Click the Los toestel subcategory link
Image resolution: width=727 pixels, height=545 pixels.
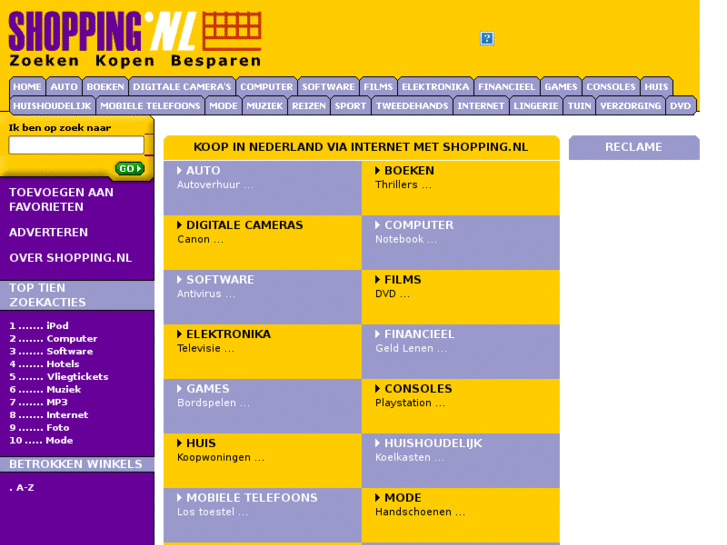[212, 512]
